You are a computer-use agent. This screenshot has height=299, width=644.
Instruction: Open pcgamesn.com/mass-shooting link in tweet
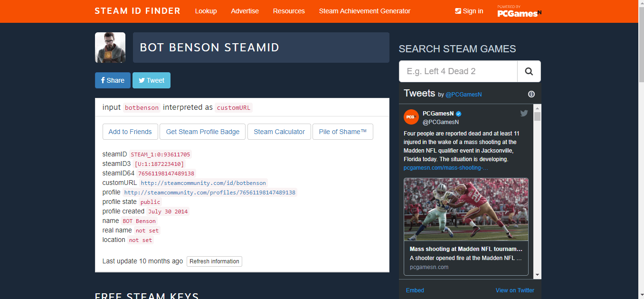[x=445, y=168]
